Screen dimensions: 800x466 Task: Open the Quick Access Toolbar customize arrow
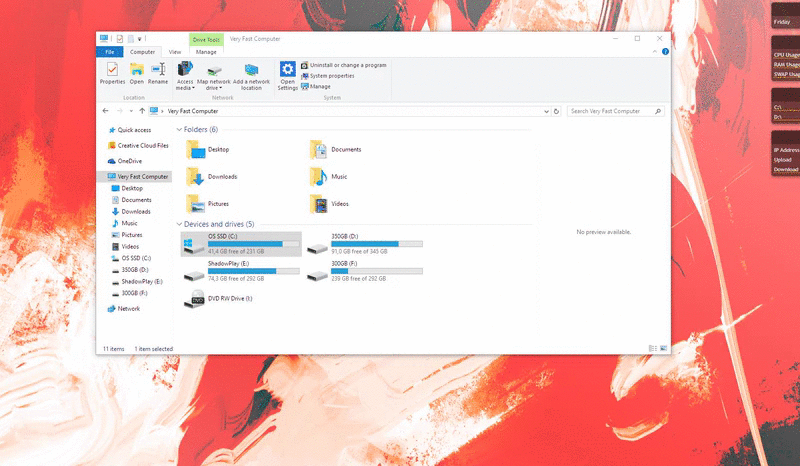tap(139, 39)
